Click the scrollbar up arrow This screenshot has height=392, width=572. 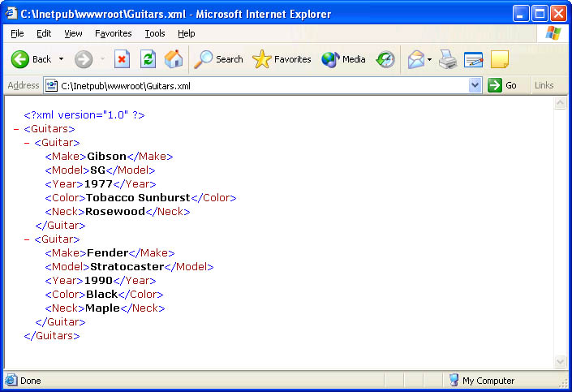[x=560, y=103]
